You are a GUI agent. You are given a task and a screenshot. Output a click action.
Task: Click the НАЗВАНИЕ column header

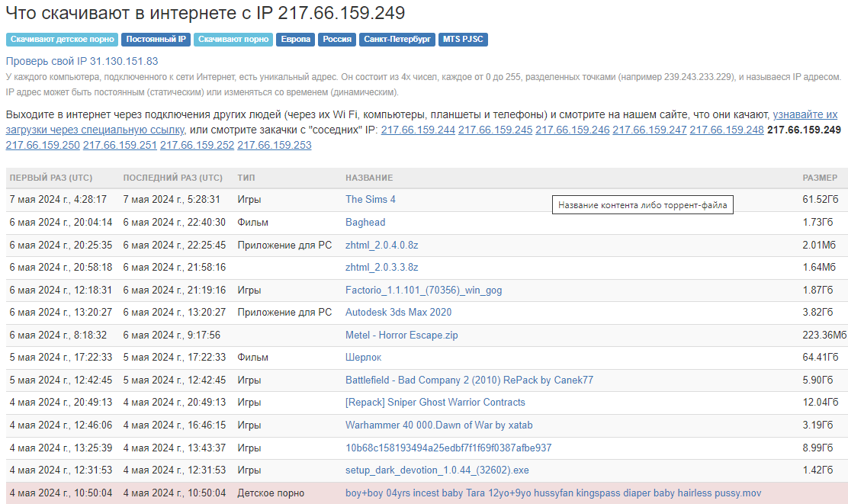click(x=369, y=178)
